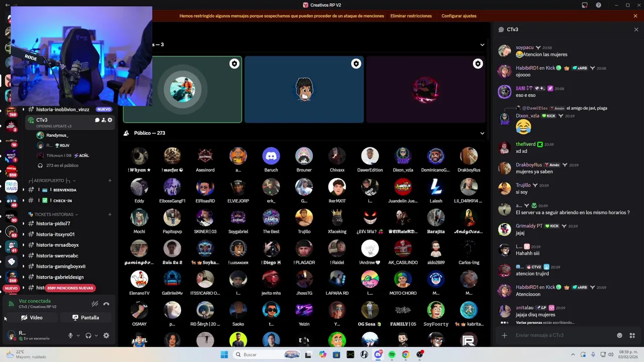This screenshot has height=362, width=644.
Task: Open user settings gear
Action: 106,335
